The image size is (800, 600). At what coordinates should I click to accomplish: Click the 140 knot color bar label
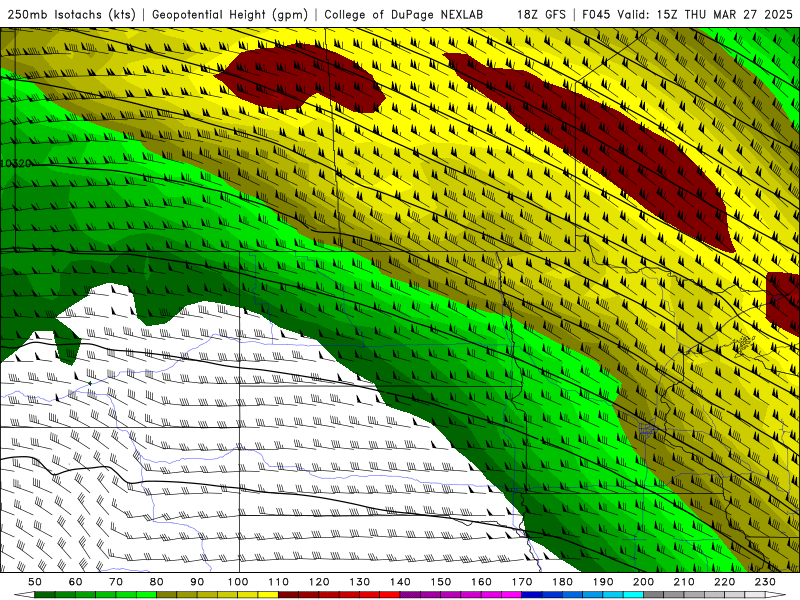(400, 582)
